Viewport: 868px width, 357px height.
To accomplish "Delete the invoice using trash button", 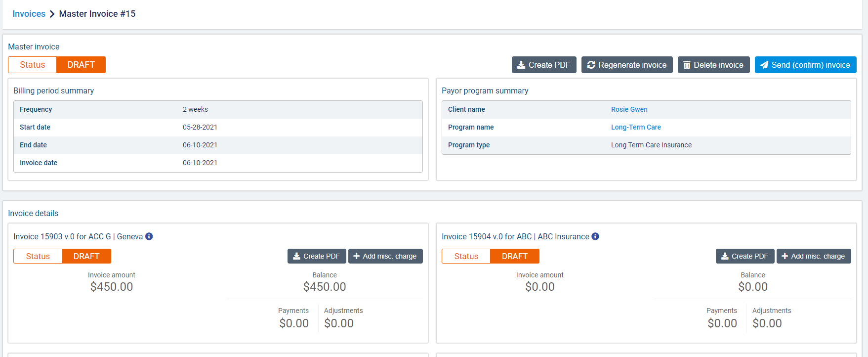I will pyautogui.click(x=713, y=65).
